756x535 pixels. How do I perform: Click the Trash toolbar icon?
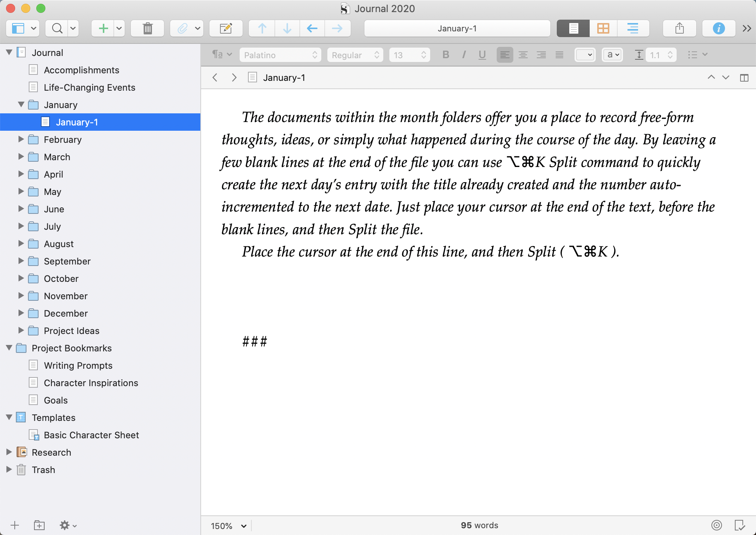(x=147, y=28)
